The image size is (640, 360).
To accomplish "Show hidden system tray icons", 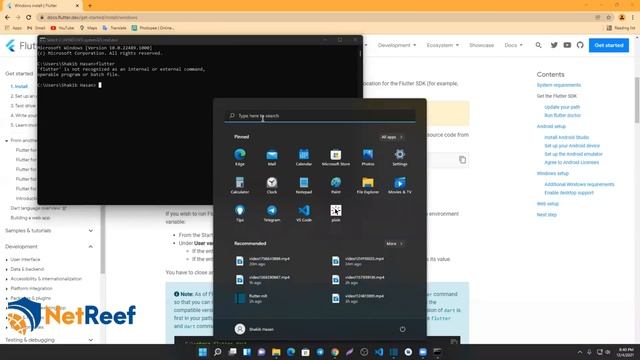I will click(x=580, y=352).
